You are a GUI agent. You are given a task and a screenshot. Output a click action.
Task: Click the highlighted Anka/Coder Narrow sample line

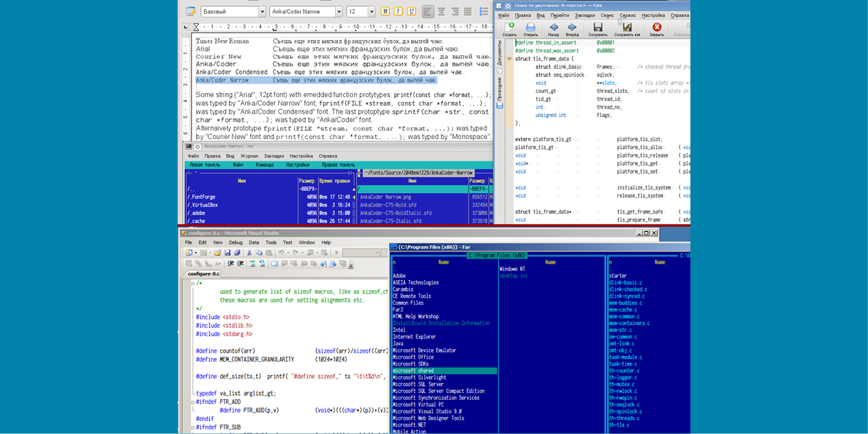coord(317,80)
